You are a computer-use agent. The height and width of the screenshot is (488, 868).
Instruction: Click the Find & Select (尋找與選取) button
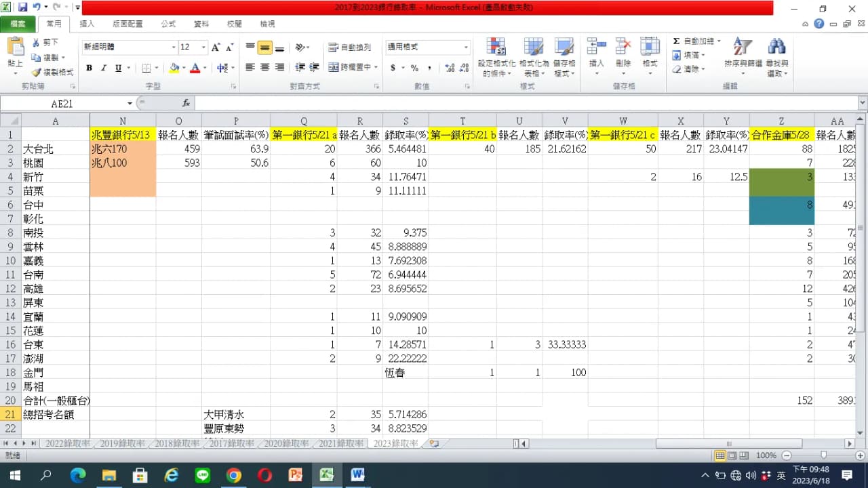(x=777, y=58)
